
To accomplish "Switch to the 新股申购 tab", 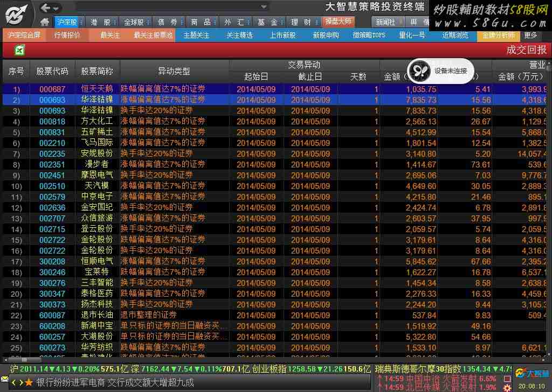I will pos(326,36).
